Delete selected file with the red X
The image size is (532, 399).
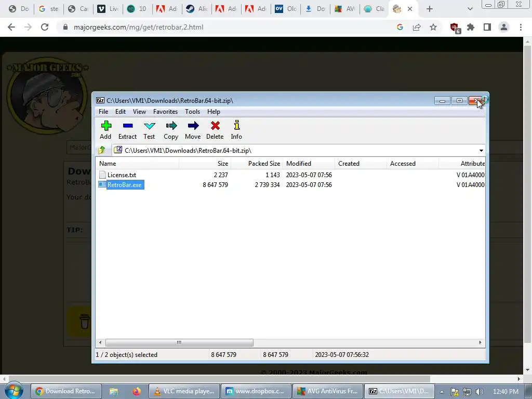point(215,130)
